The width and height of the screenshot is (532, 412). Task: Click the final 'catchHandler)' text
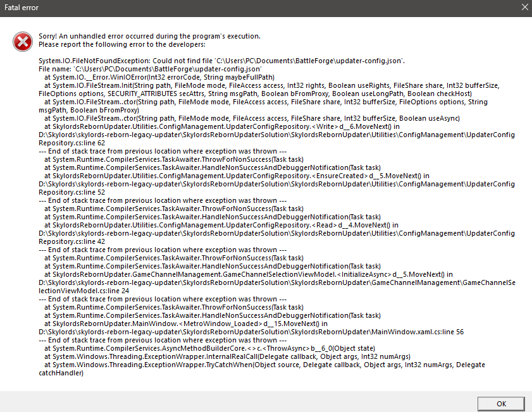[61, 373]
